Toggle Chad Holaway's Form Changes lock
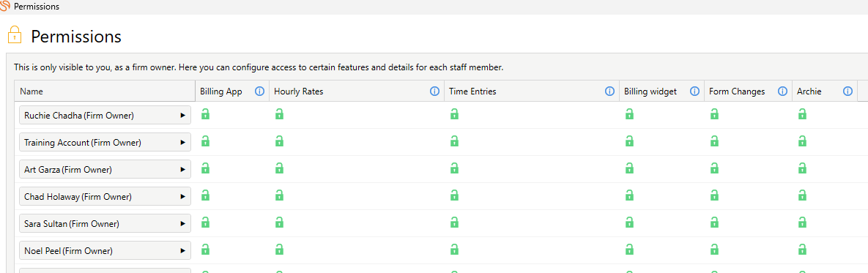Screen dimensions: 868x273 (x=715, y=195)
